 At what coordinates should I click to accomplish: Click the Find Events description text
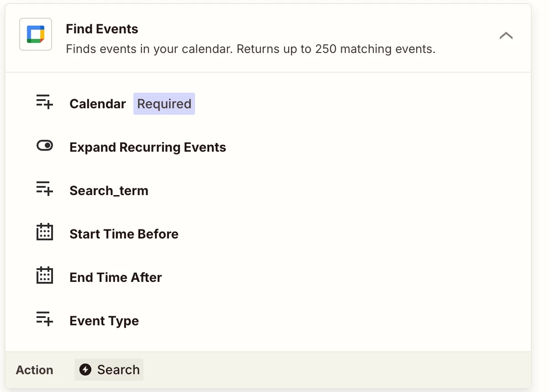pyautogui.click(x=251, y=49)
